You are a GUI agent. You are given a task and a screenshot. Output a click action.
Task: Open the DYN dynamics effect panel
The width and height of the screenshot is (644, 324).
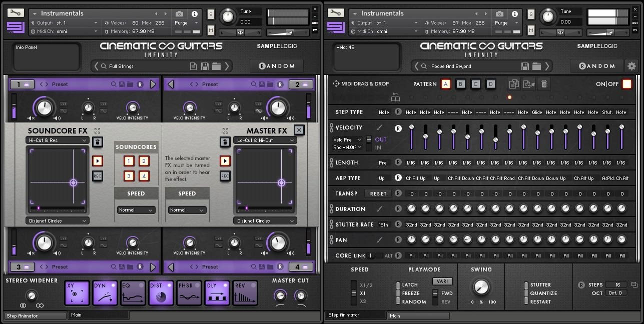click(x=105, y=293)
